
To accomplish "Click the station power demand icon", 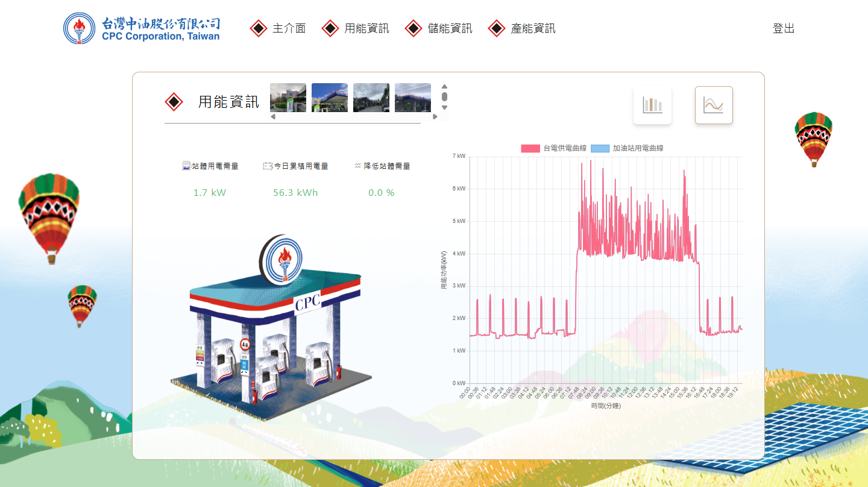I will click(x=186, y=166).
